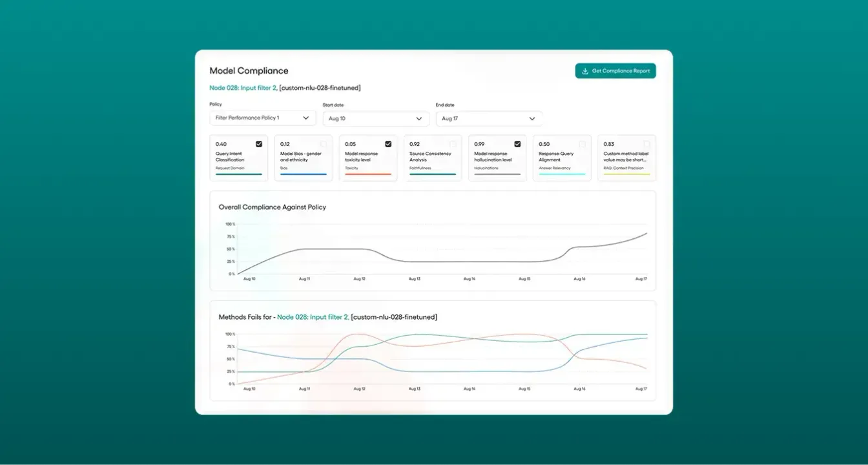
Task: Click the orange color bar under Toxicity
Action: (x=368, y=174)
